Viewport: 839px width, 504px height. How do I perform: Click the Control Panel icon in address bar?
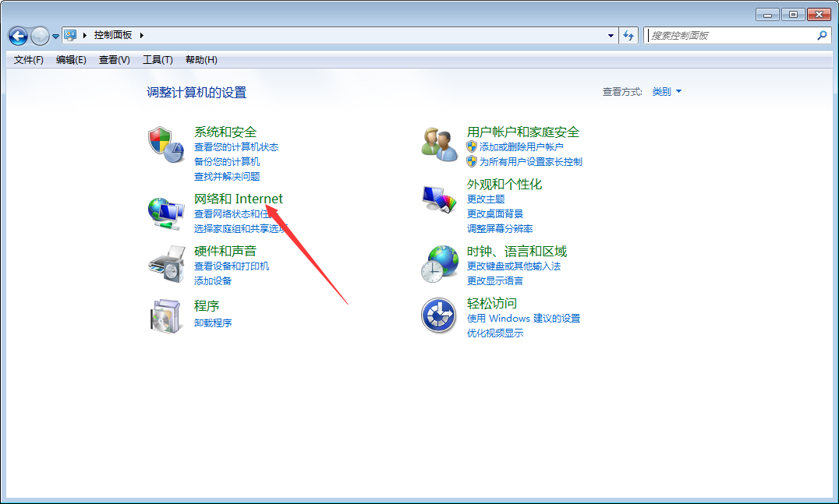[71, 34]
